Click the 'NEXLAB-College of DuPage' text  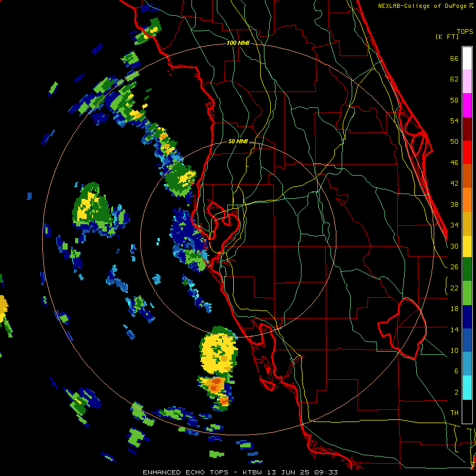tap(423, 6)
